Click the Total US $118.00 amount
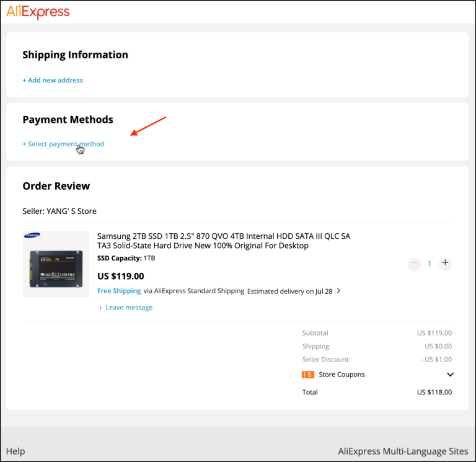This screenshot has width=476, height=462. coord(434,392)
